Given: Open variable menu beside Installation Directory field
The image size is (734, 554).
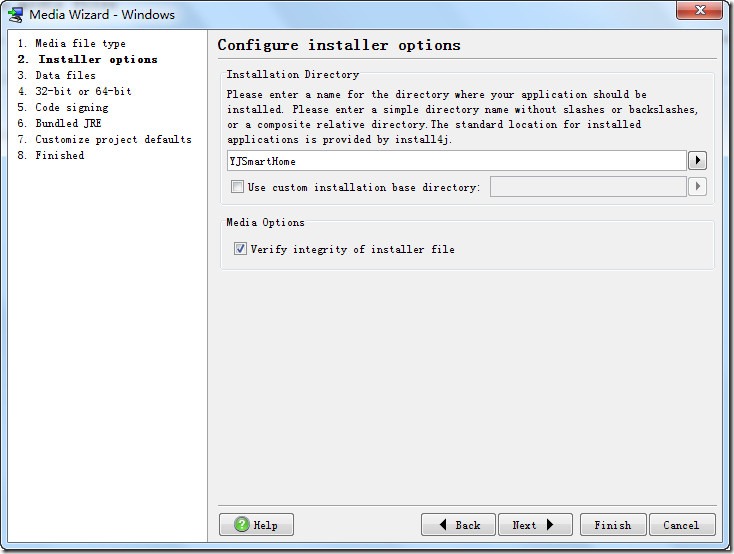Looking at the screenshot, I should tap(697, 161).
